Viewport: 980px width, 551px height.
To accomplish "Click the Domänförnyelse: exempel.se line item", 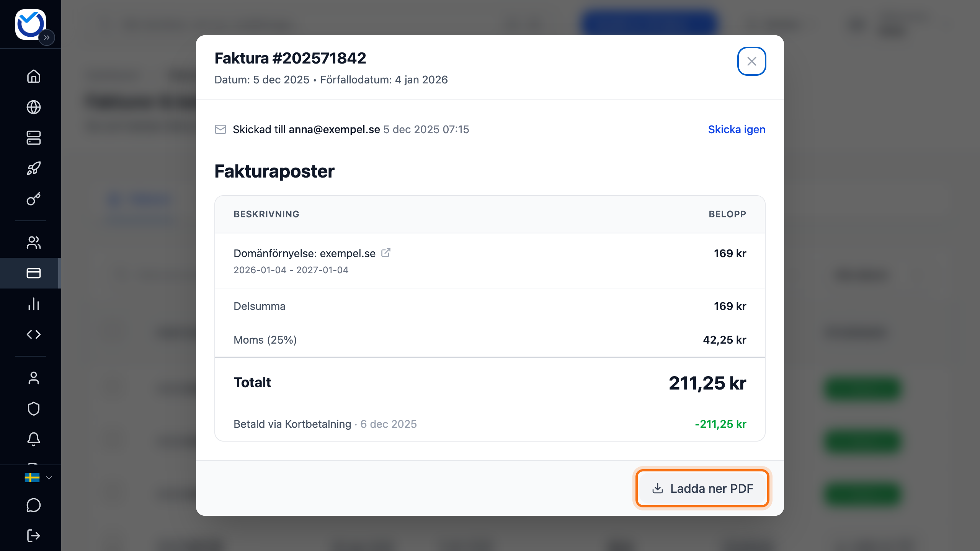I will (304, 253).
